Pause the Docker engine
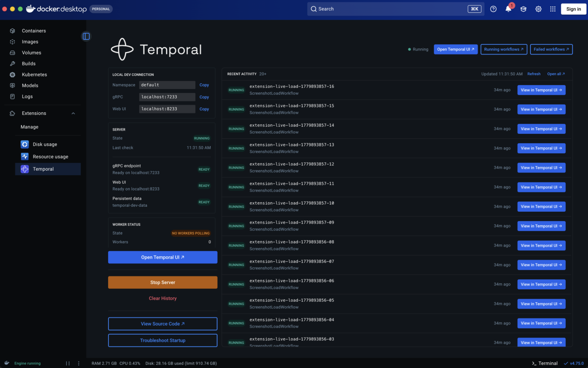 68,363
